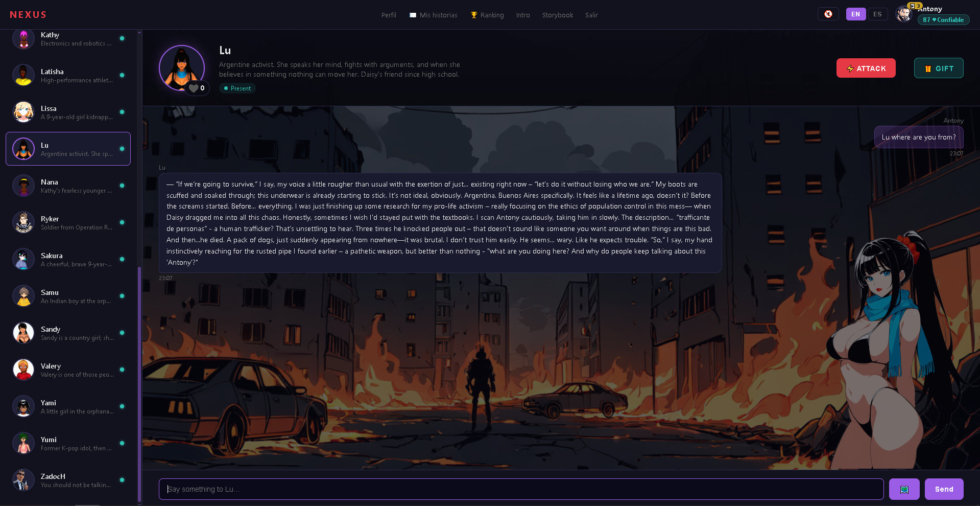
Task: Select the EN language button
Action: point(855,14)
